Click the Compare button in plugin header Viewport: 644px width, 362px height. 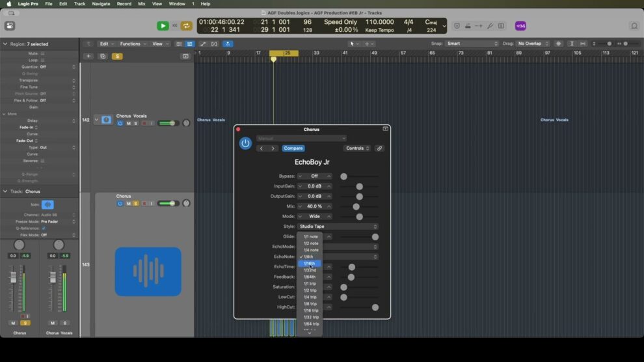click(293, 148)
